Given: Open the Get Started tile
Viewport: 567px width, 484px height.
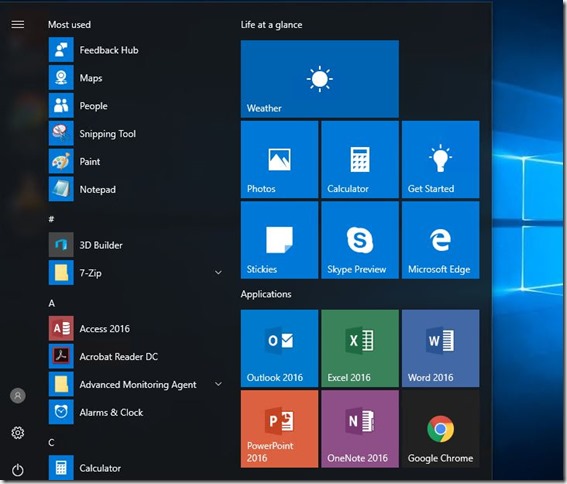Looking at the screenshot, I should [440, 160].
